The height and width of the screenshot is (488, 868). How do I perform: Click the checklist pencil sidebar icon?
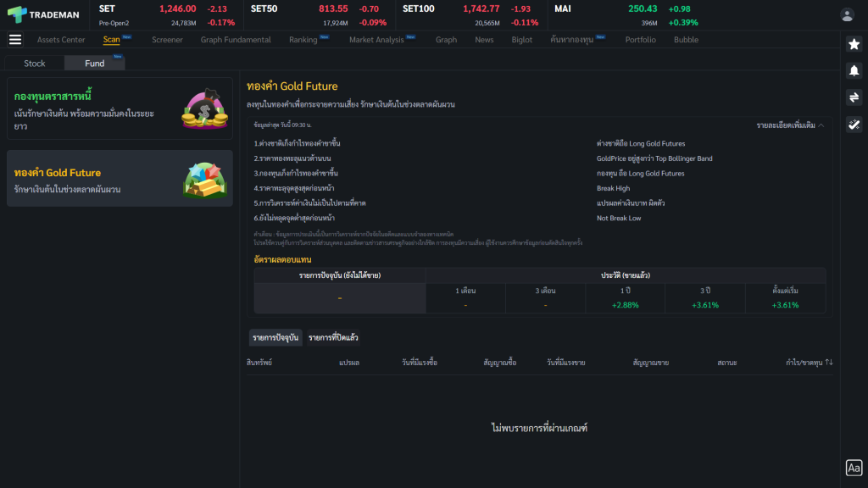pos(854,125)
